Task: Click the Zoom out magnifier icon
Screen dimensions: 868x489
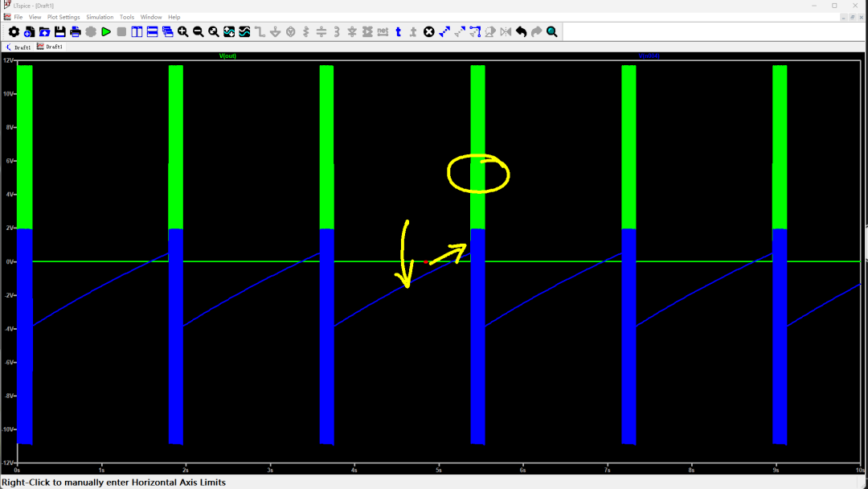Action: pyautogui.click(x=199, y=31)
